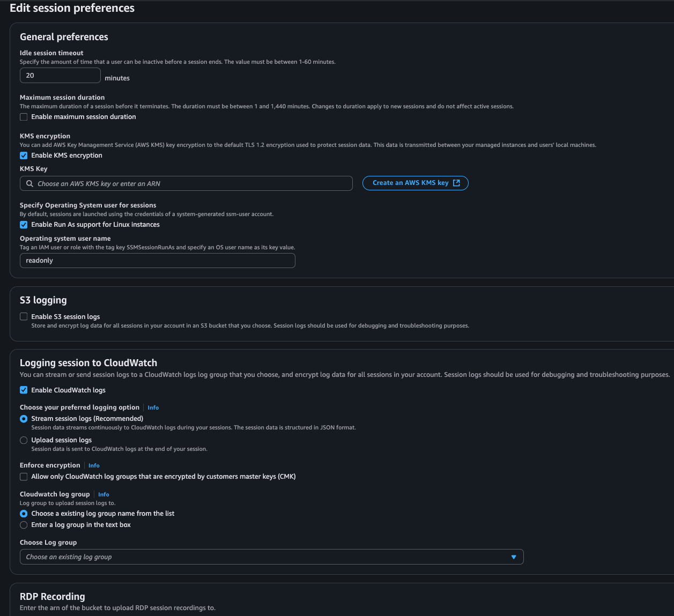Open the Choose an existing log group dropdown
This screenshot has width=674, height=616.
(x=268, y=557)
